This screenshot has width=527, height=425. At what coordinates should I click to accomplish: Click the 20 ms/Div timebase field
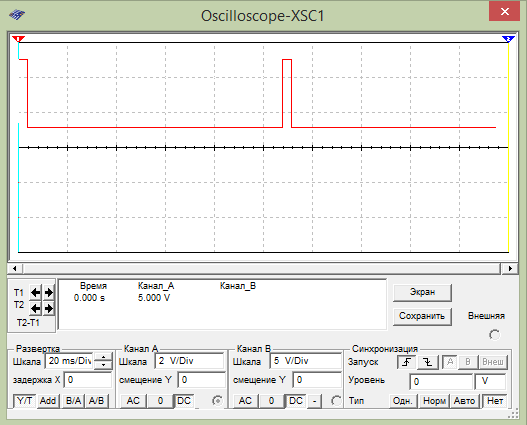click(69, 361)
